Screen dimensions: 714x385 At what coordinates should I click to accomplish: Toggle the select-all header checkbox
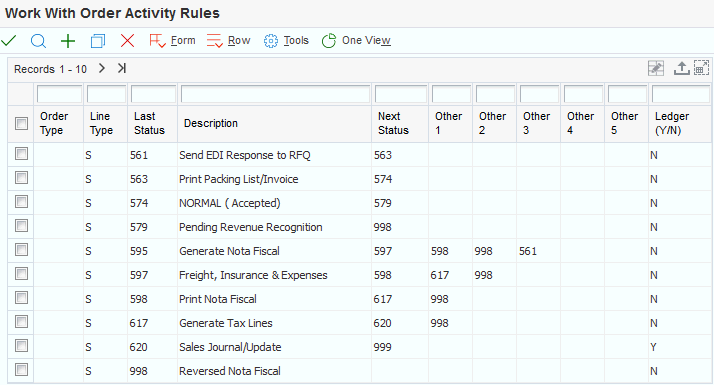coord(21,123)
